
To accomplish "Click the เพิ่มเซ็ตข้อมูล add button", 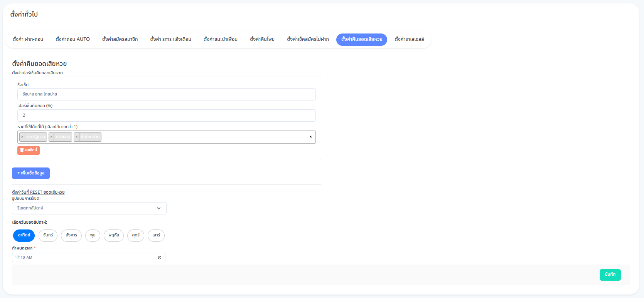I will click(31, 173).
